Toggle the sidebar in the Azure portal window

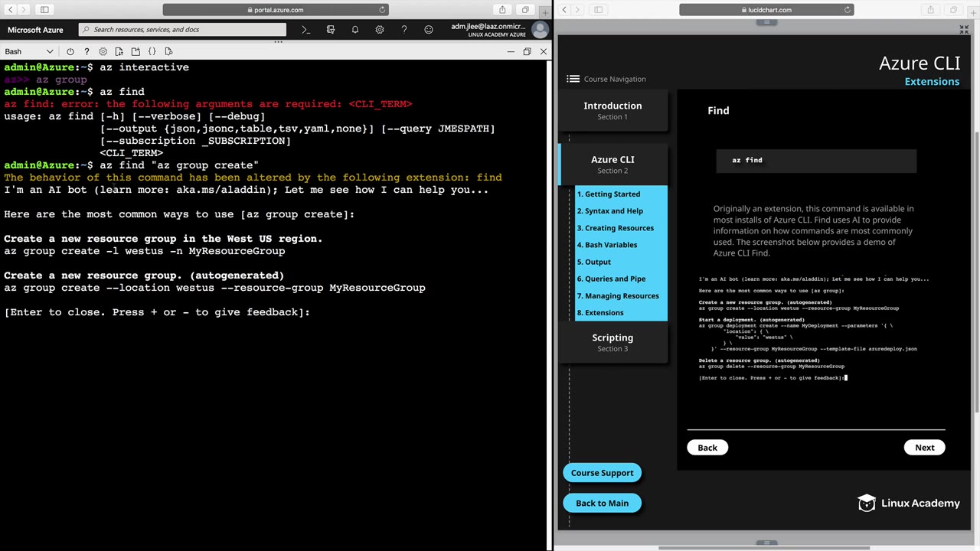coord(44,10)
